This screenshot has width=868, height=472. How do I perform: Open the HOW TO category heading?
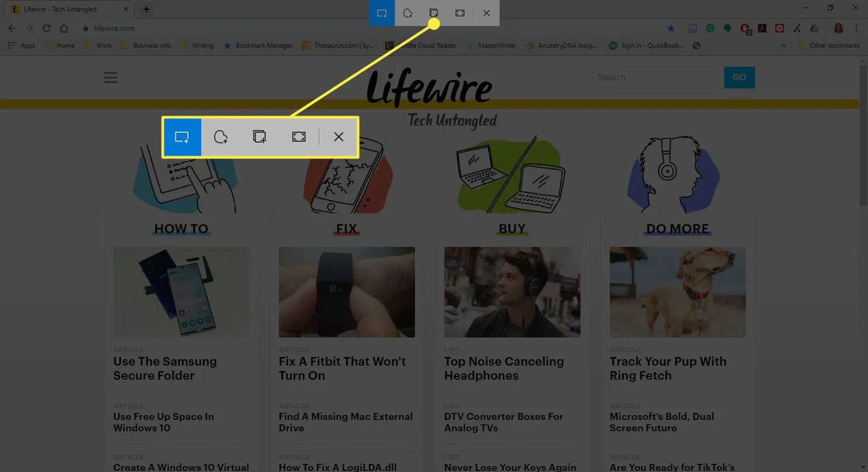pos(181,229)
